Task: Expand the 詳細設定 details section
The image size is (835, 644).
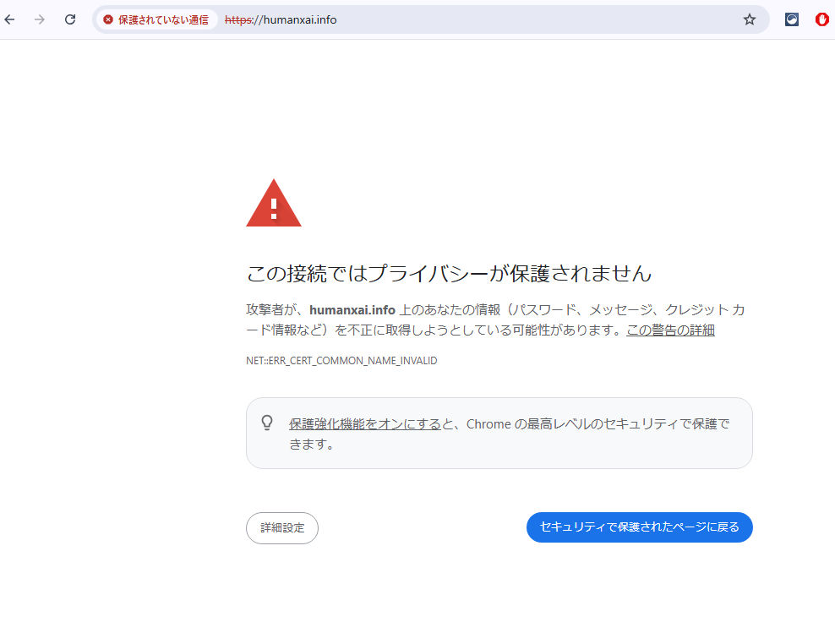Action: [x=282, y=528]
